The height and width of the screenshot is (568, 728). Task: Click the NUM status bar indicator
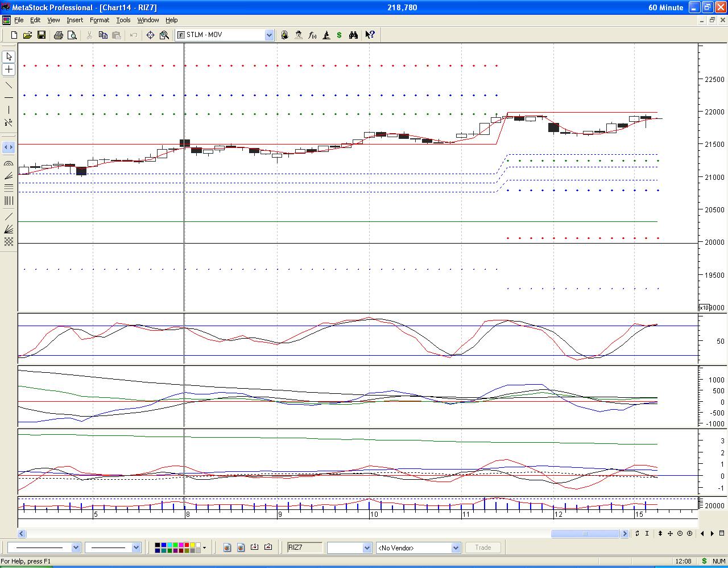[x=718, y=561]
